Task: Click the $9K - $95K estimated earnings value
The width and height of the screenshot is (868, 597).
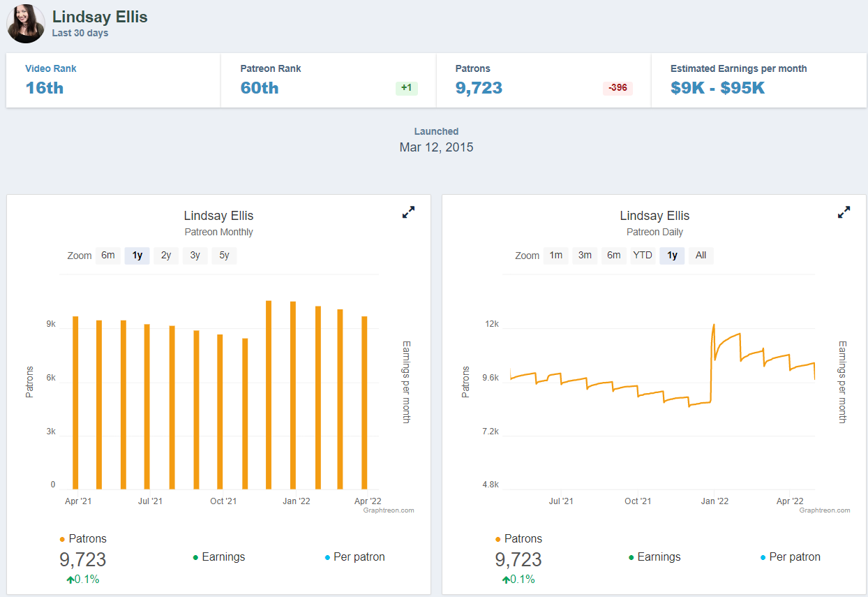Action: click(718, 88)
